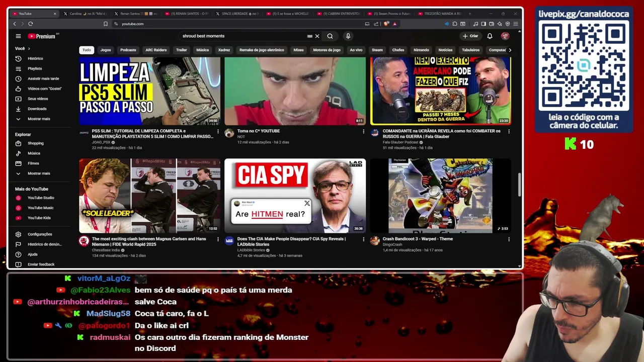Open options menu for Magnus Carlsen video
This screenshot has height=362, width=644.
pyautogui.click(x=218, y=239)
